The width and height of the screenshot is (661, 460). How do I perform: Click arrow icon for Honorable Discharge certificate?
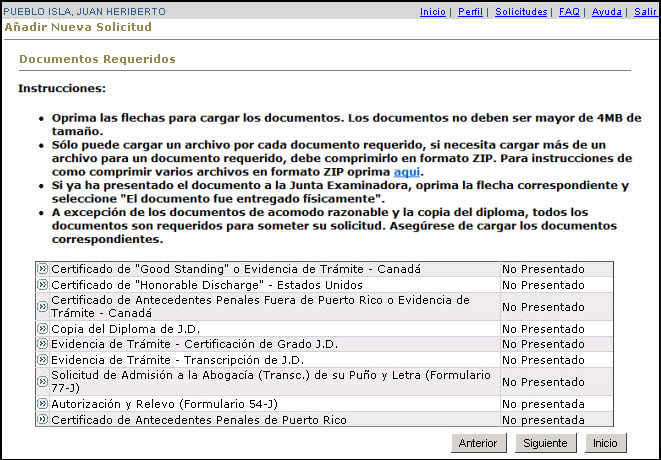click(x=42, y=284)
